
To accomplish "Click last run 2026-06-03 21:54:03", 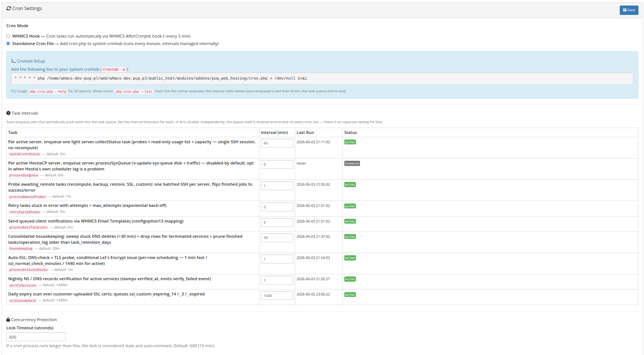I will [x=313, y=258].
